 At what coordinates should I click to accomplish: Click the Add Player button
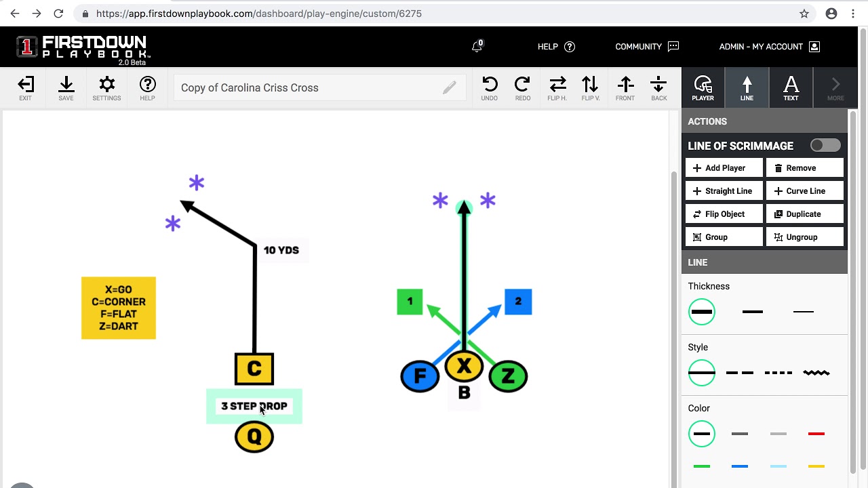[724, 168]
